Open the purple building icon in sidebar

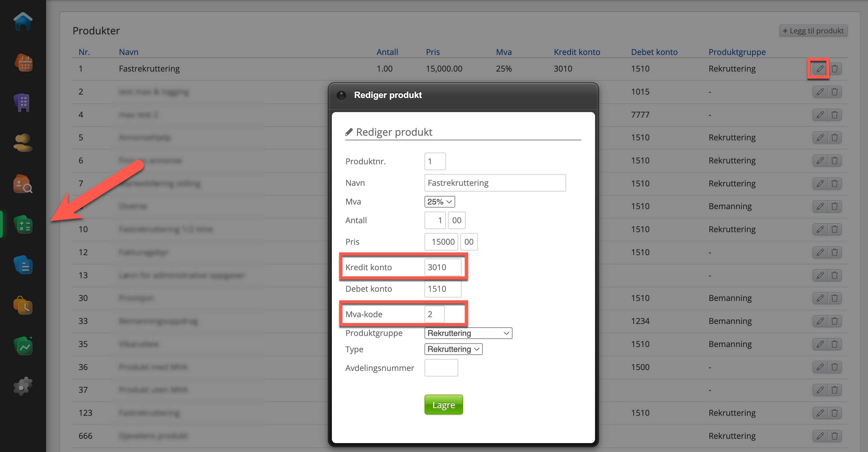click(x=23, y=103)
